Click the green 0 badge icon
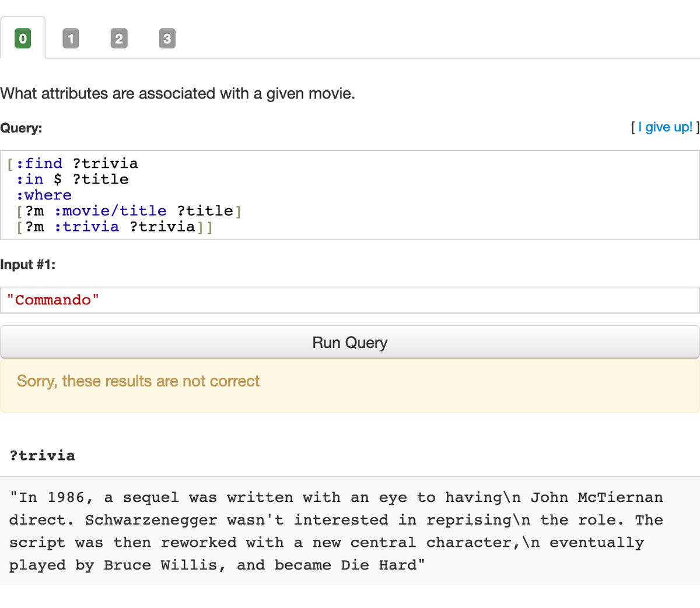The image size is (700, 608). tap(23, 38)
